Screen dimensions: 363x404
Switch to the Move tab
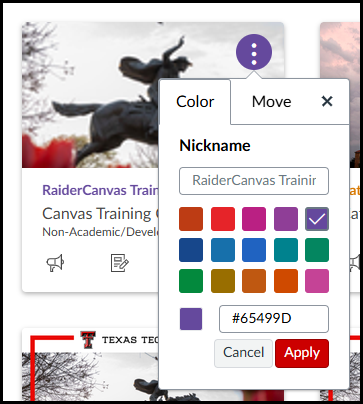click(x=271, y=102)
